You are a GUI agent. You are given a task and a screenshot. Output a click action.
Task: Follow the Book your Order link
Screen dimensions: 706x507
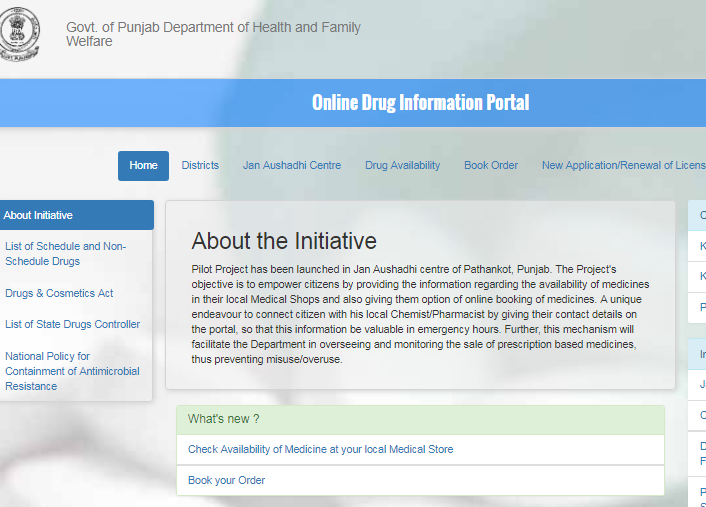click(x=226, y=480)
